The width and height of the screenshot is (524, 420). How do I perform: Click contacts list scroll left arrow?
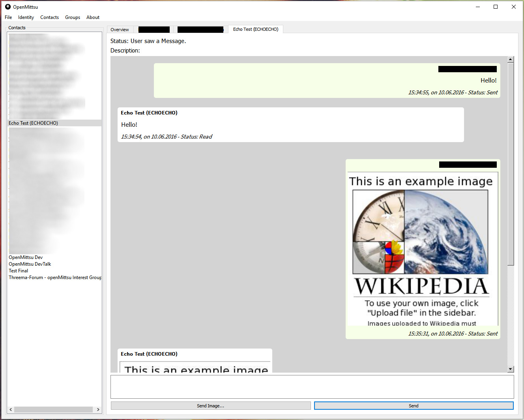[11, 410]
